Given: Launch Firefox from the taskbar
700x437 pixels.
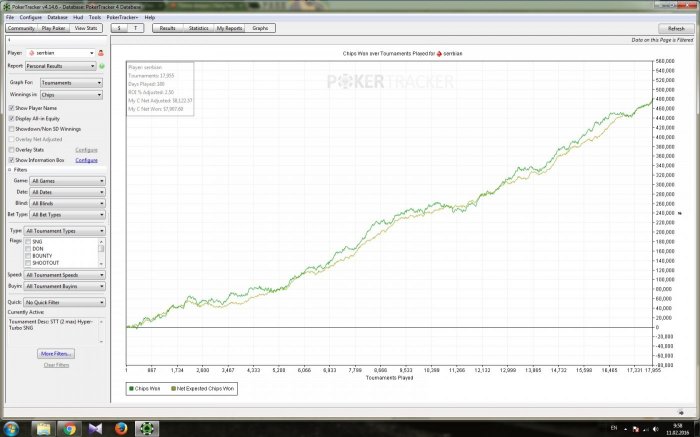Looking at the screenshot, I should click(x=119, y=428).
